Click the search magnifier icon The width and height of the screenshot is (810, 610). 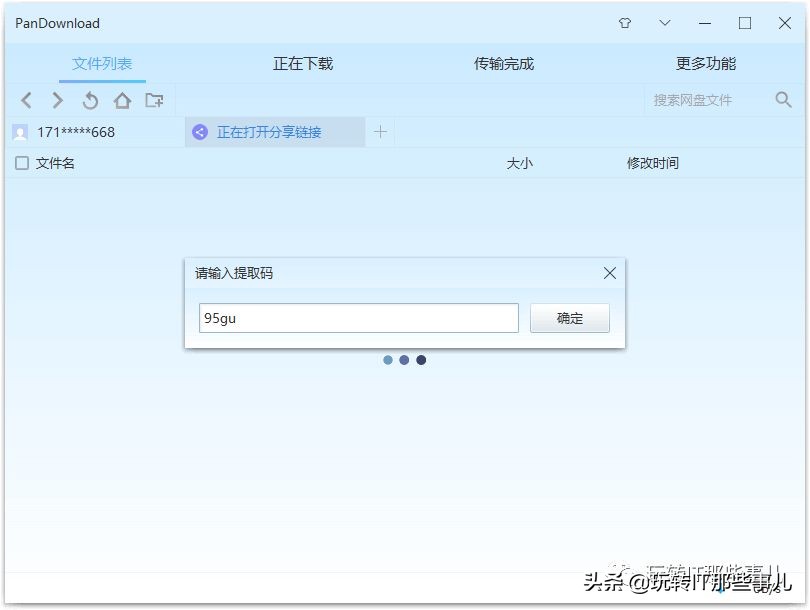tap(783, 100)
